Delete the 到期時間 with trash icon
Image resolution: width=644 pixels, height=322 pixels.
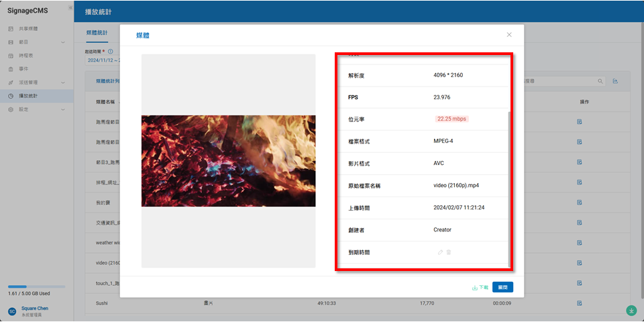coord(449,252)
